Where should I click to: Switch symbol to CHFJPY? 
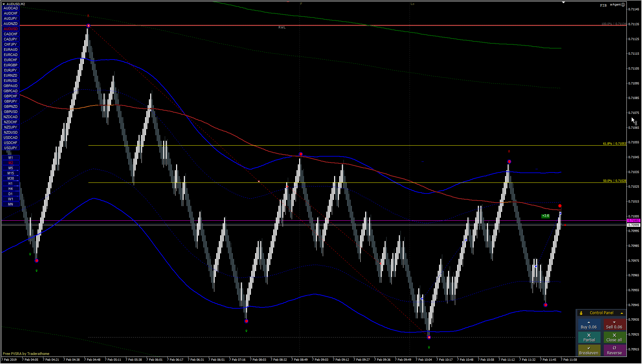tap(11, 44)
